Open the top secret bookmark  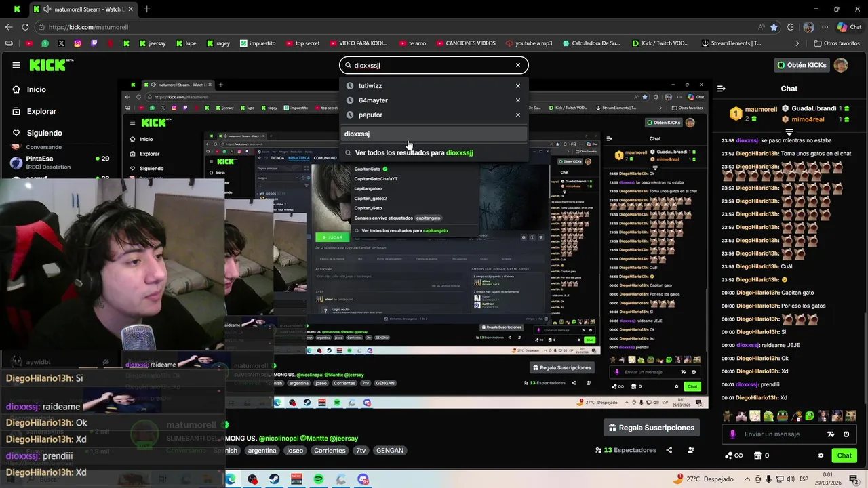click(x=302, y=43)
